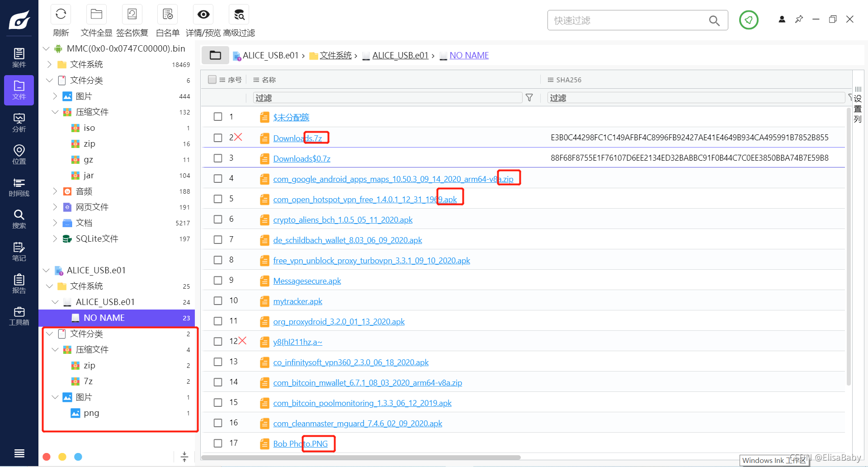Open the user account icon
The image size is (868, 467).
(x=782, y=19)
